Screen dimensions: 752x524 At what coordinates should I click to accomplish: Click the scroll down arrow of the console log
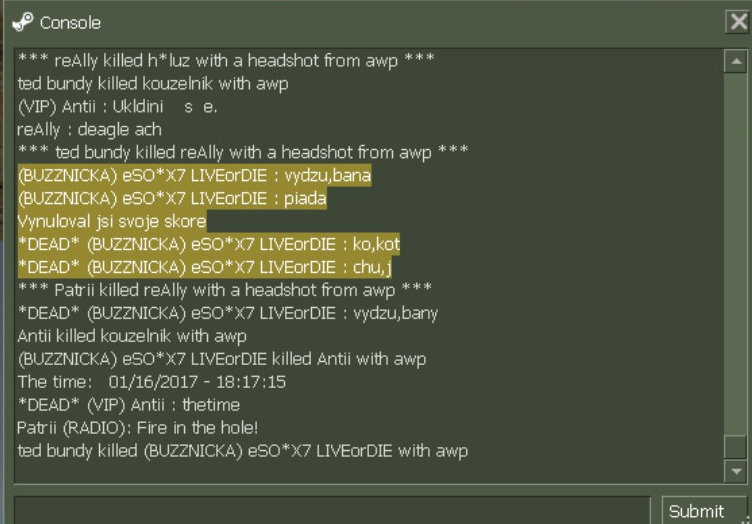click(x=735, y=470)
